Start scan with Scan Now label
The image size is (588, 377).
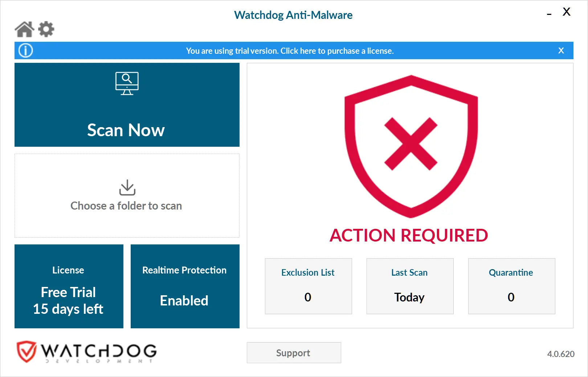tap(126, 130)
